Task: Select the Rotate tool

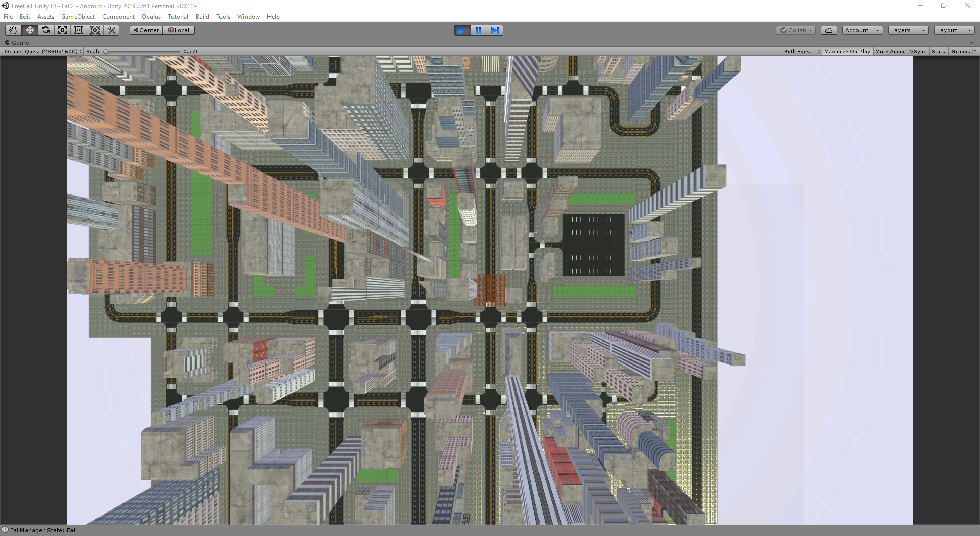Action: click(46, 30)
